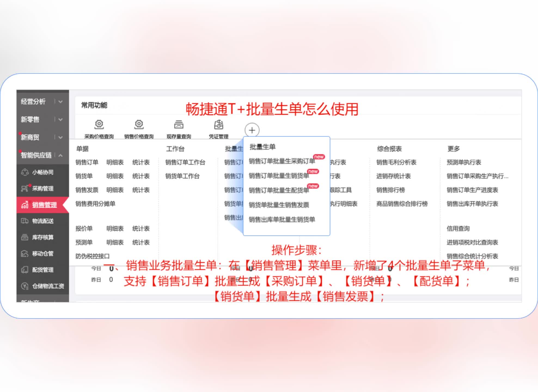The image size is (538, 392).
Task: Click the 常用功能 heading
Action: tap(94, 105)
